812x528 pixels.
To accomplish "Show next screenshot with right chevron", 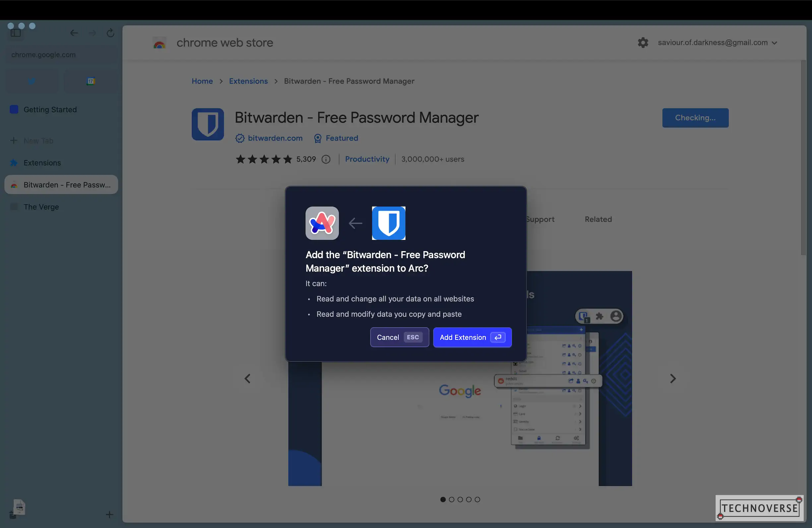I will pos(672,378).
